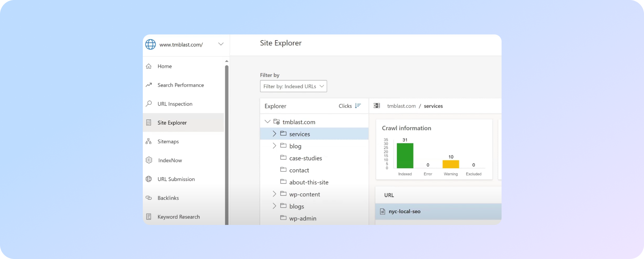Image resolution: width=644 pixels, height=259 pixels.
Task: Click the about-this-site folder icon
Action: (283, 182)
